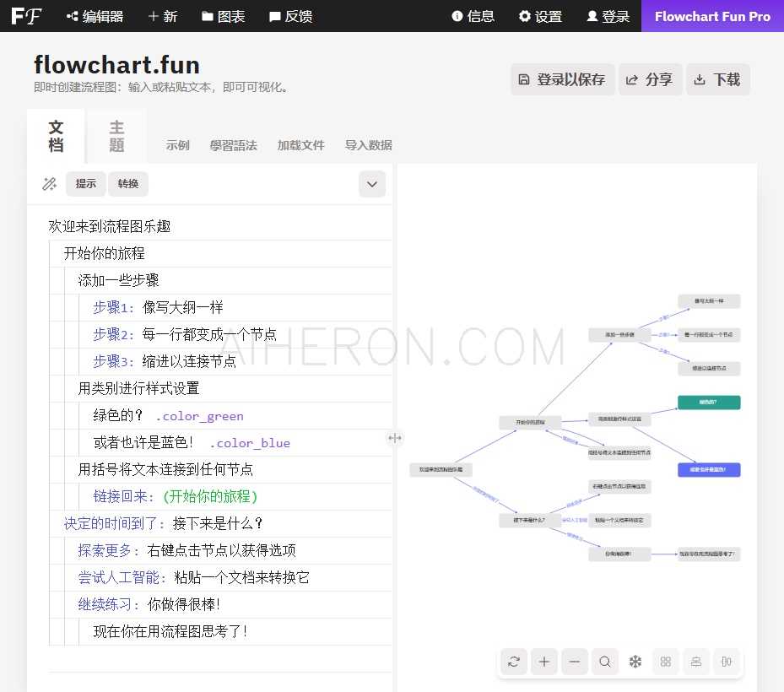784x692 pixels.
Task: Select the 提示 prompt mode
Action: click(x=85, y=184)
